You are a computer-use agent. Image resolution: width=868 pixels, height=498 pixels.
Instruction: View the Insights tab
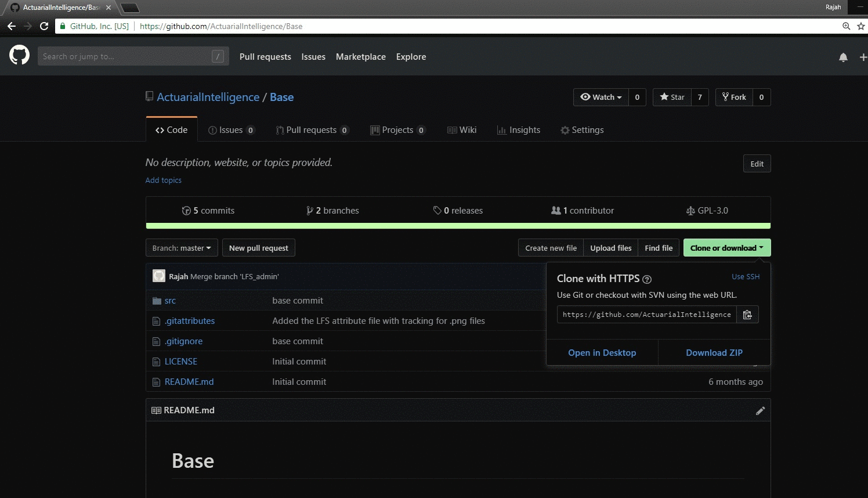point(519,130)
